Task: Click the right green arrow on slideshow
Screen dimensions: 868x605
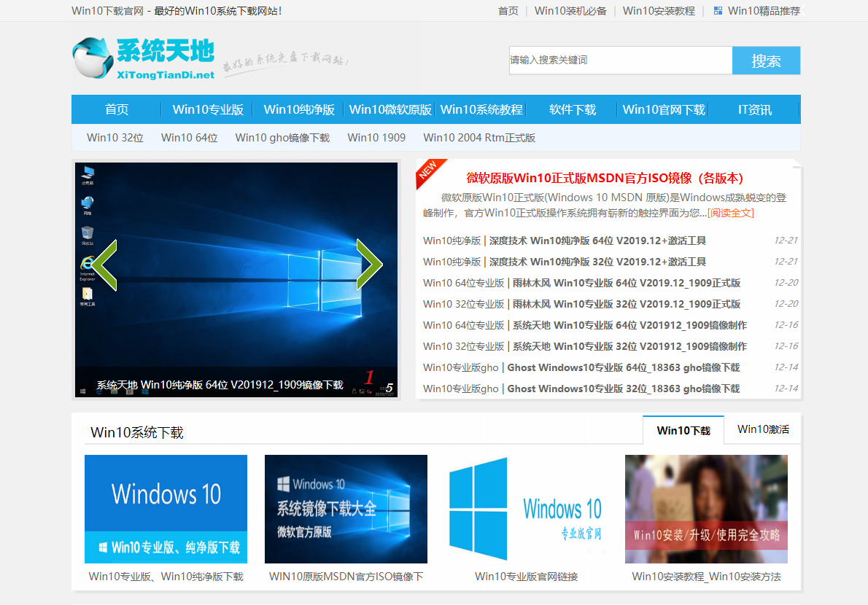Action: (369, 265)
